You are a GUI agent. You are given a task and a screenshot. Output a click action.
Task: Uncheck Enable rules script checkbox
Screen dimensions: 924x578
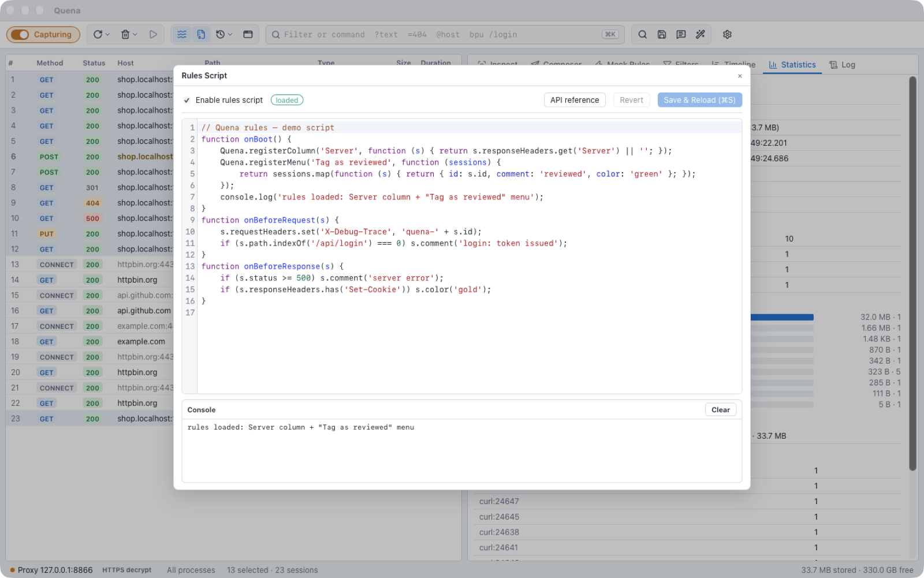coord(187,101)
